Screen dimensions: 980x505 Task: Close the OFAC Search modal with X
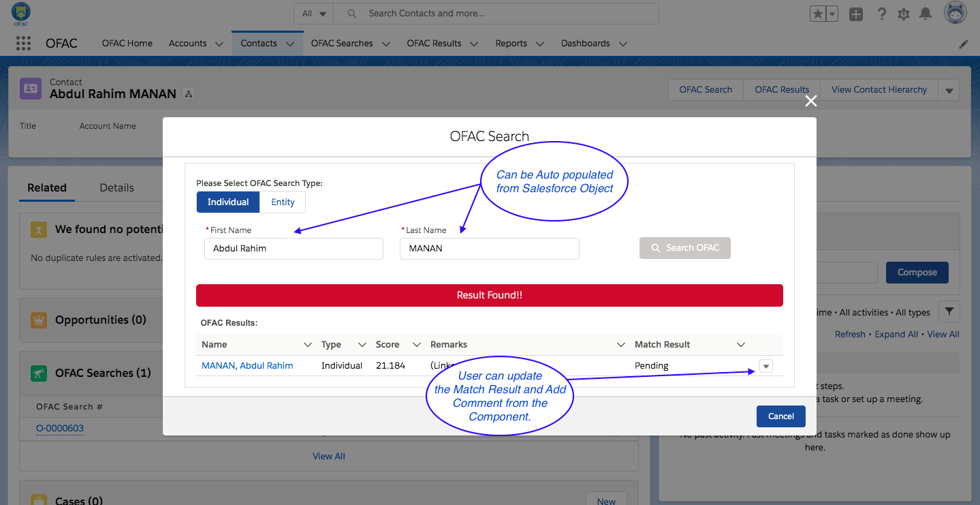tap(810, 101)
